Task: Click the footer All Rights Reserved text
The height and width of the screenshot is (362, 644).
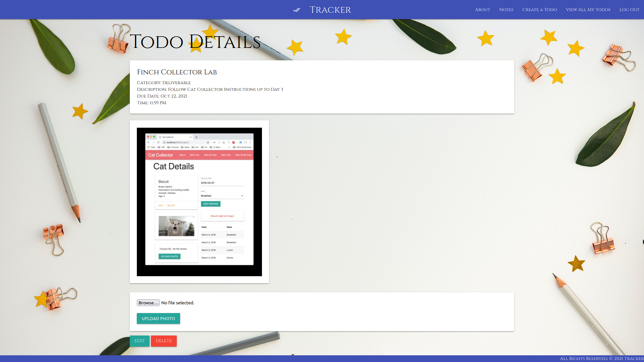Action: click(x=601, y=359)
